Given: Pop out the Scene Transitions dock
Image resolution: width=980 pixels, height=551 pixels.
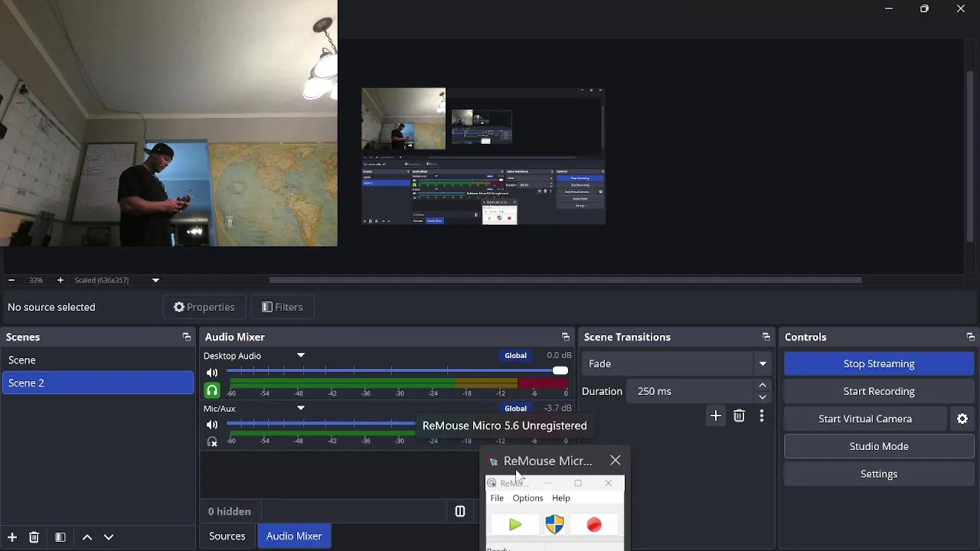Looking at the screenshot, I should click(x=766, y=337).
